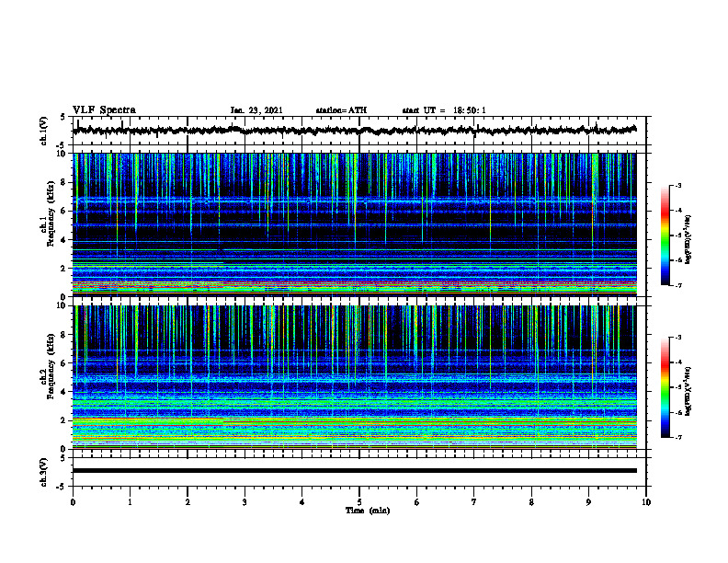Click the time axis tick label "1"

(130, 502)
